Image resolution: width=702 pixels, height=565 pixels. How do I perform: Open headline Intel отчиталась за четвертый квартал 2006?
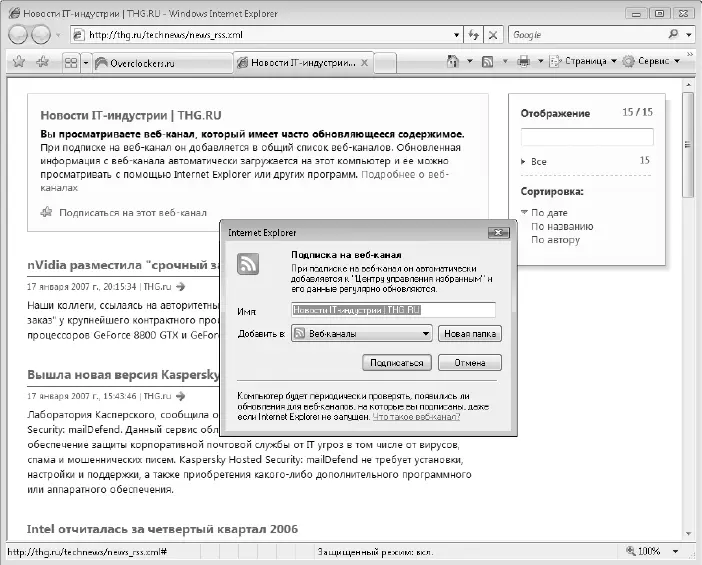[163, 529]
